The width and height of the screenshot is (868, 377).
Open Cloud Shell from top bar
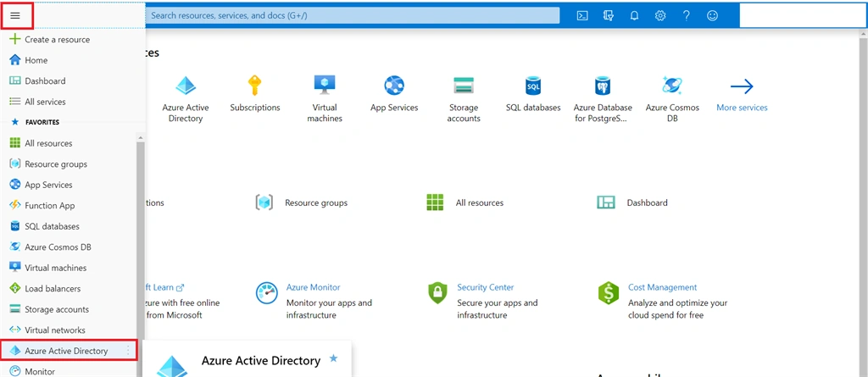click(x=582, y=15)
